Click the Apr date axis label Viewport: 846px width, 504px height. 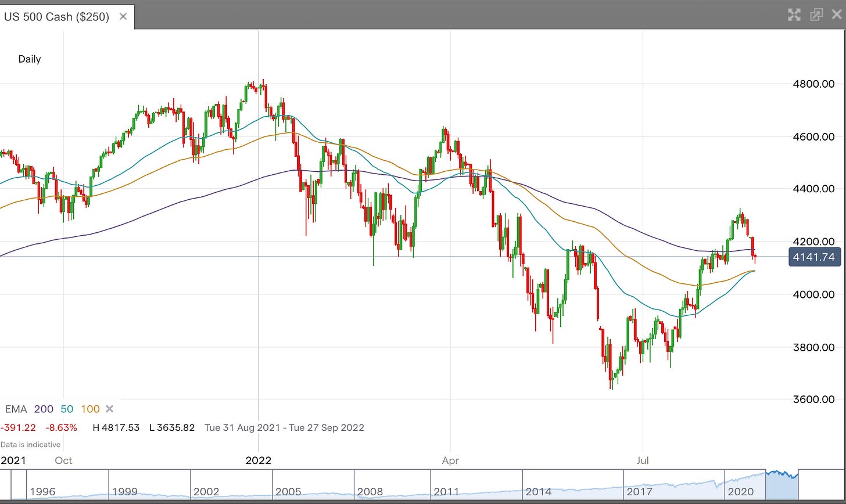pos(450,460)
